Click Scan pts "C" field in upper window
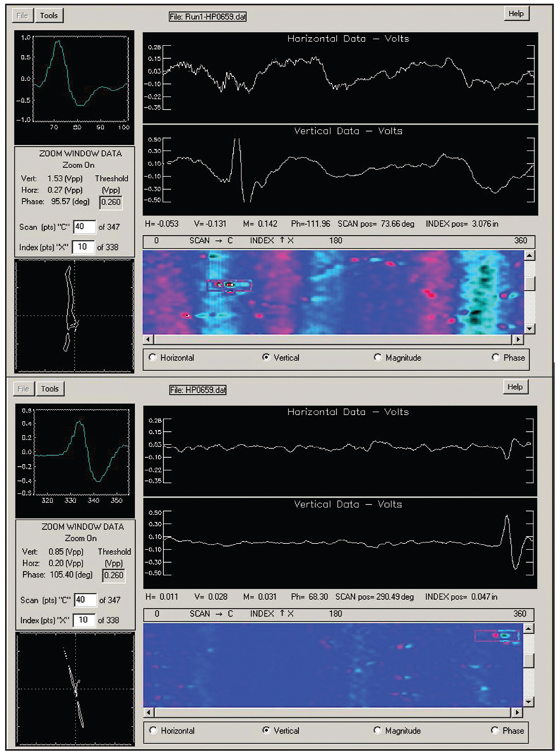Image resolution: width=560 pixels, height=756 pixels. [85, 227]
